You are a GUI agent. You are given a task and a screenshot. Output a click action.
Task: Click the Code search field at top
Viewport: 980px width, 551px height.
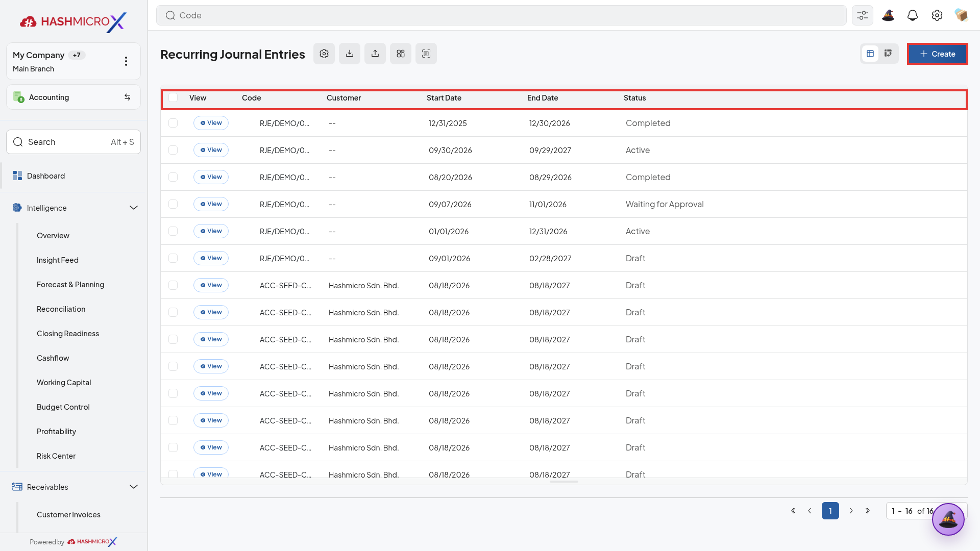[x=501, y=15]
